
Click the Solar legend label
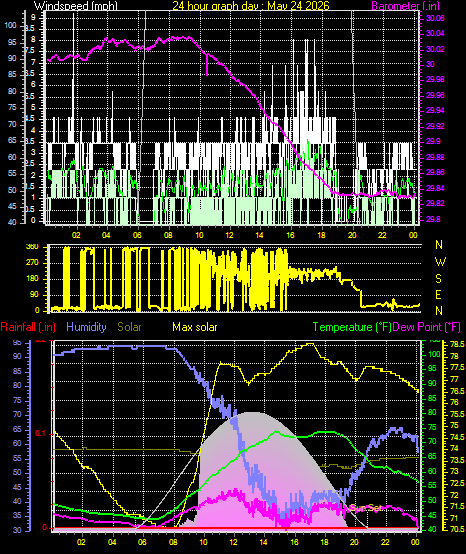[129, 327]
